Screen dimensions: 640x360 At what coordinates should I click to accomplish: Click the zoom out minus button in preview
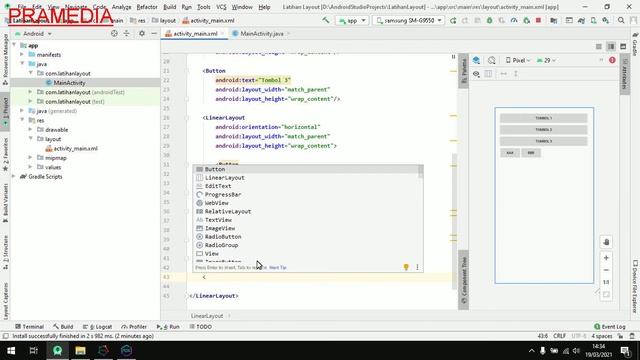pyautogui.click(x=606, y=270)
